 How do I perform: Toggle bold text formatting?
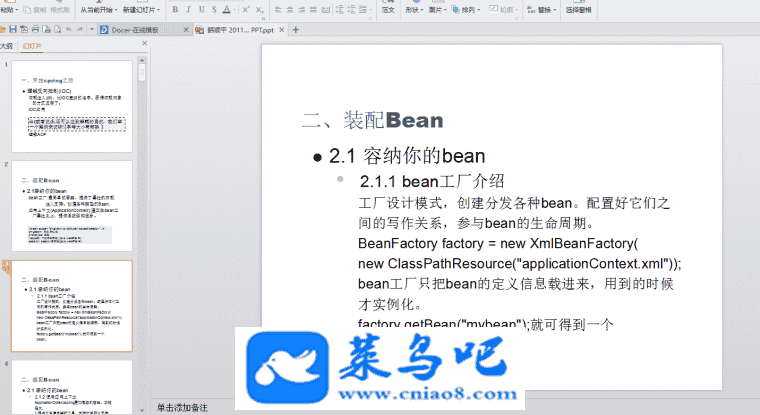(x=174, y=10)
